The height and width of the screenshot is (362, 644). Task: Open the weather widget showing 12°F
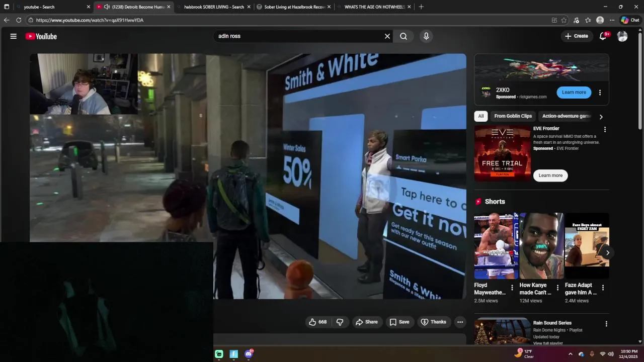click(524, 354)
